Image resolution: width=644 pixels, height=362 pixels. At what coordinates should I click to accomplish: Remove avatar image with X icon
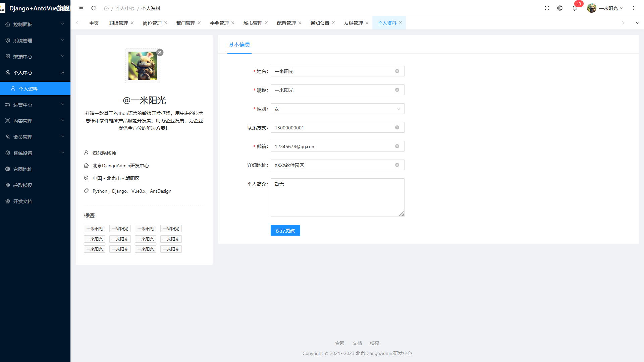pyautogui.click(x=160, y=52)
